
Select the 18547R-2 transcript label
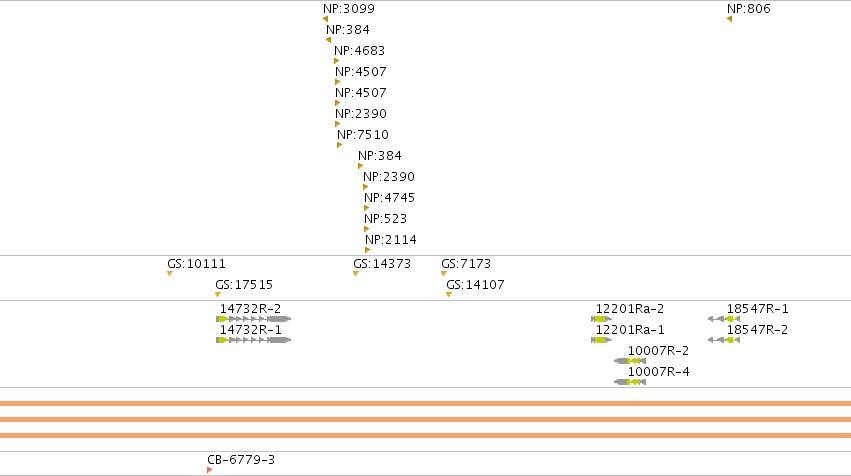pos(758,330)
